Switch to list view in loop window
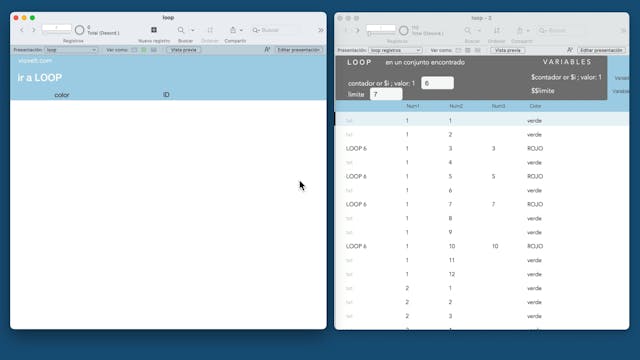640x360 pixels. click(144, 50)
